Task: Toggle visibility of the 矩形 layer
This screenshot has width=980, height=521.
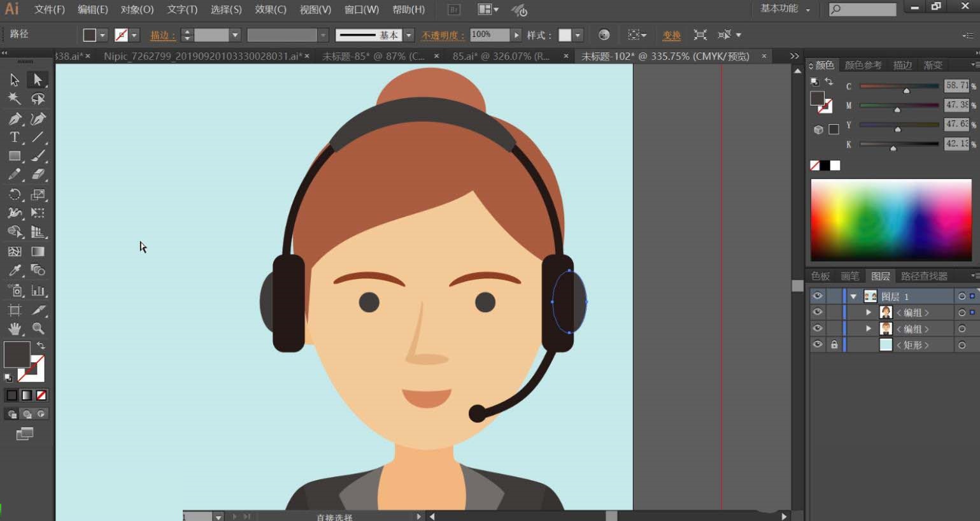Action: click(x=818, y=345)
